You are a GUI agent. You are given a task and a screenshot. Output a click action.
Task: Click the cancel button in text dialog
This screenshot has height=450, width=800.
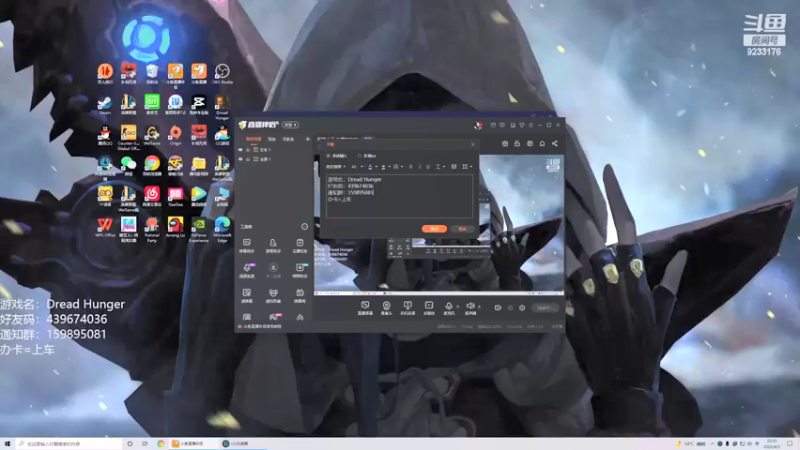462,229
